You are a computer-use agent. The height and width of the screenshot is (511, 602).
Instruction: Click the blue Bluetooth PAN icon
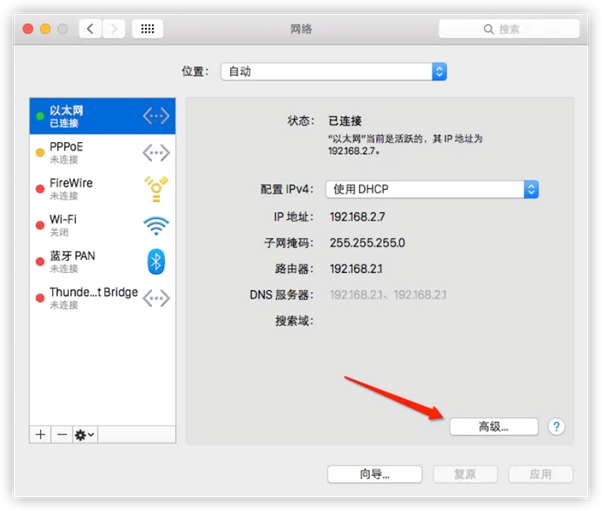point(156,261)
